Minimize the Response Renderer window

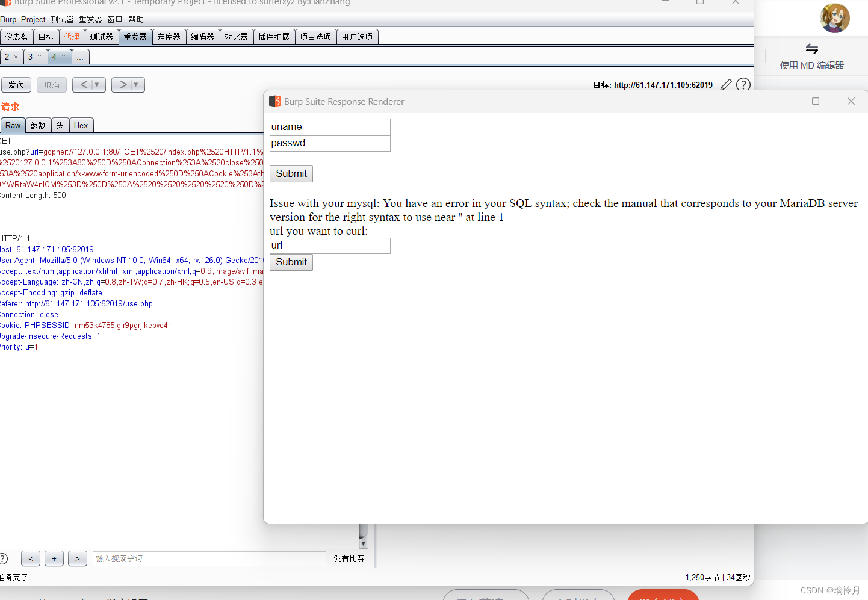pyautogui.click(x=781, y=101)
